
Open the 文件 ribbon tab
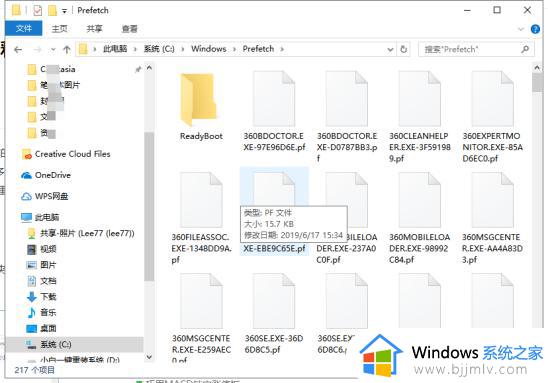[24, 28]
